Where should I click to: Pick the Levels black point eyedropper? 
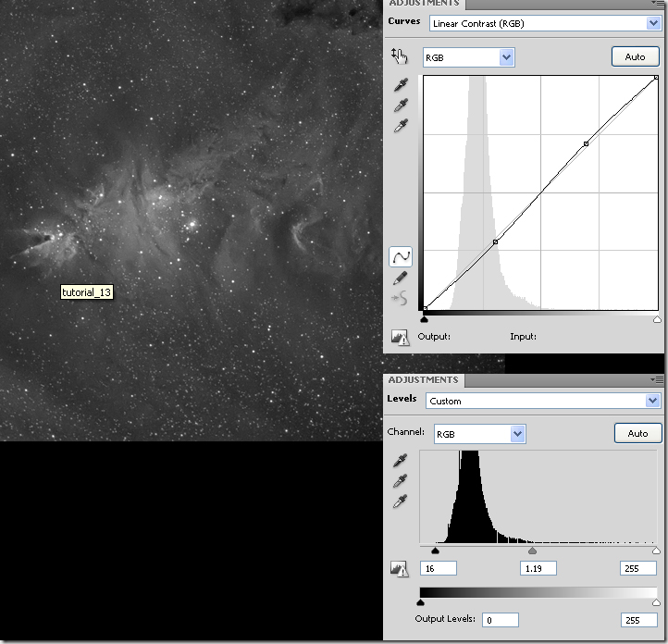coord(400,461)
